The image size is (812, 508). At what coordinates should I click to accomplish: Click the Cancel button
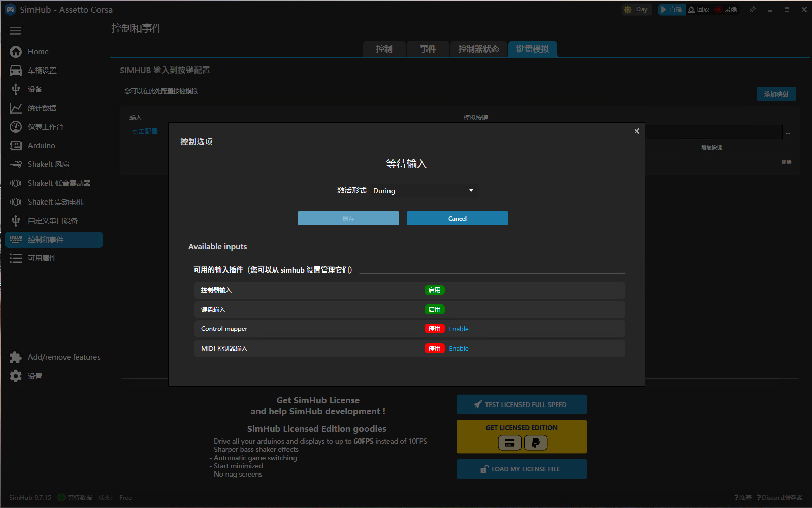(458, 218)
